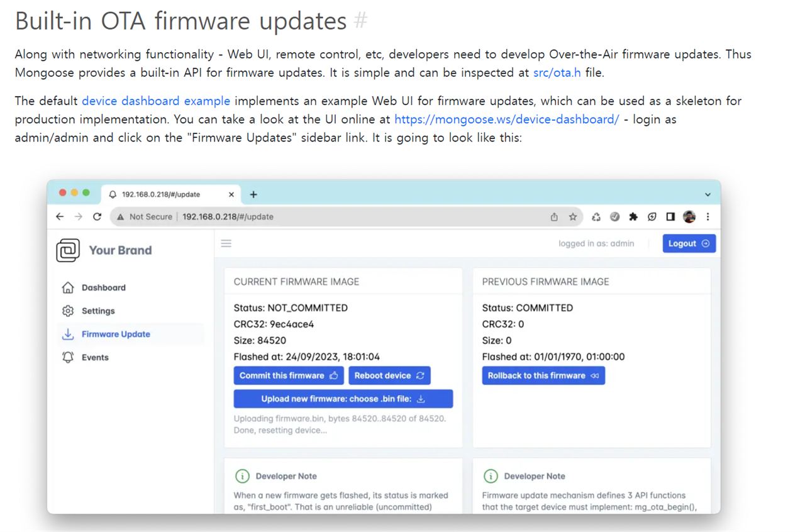Viewport: 805px width, 532px height.
Task: Open the browser three-dot menu
Action: (708, 216)
